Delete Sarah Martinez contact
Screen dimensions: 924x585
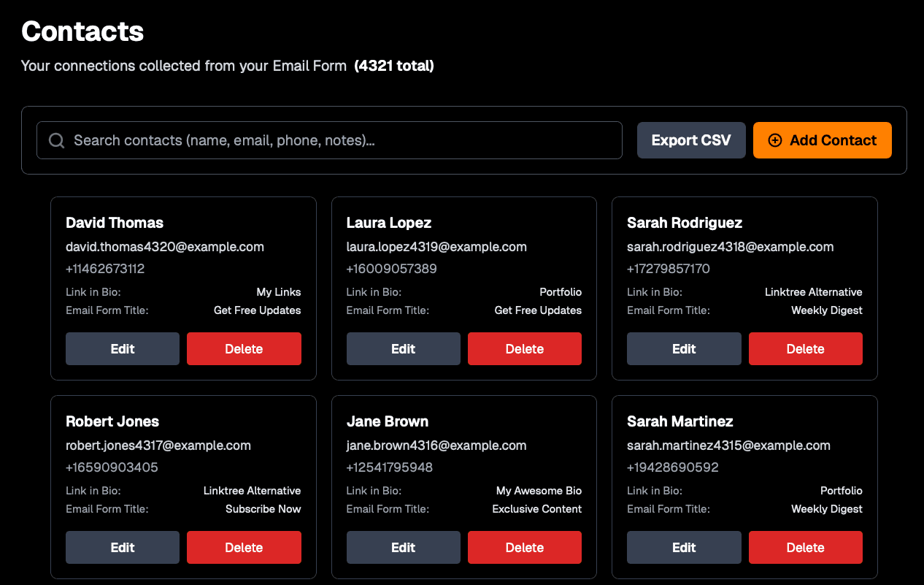pos(806,548)
